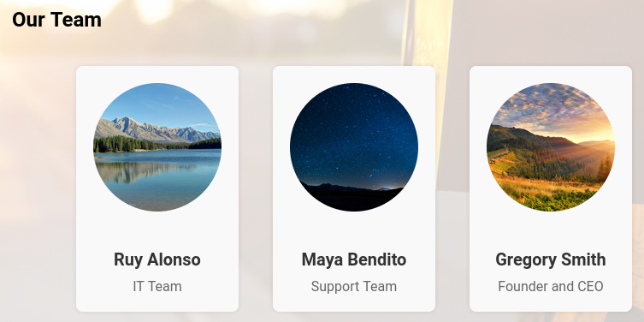Click the Founder and CEO role label
Image resolution: width=644 pixels, height=322 pixels.
tap(551, 286)
